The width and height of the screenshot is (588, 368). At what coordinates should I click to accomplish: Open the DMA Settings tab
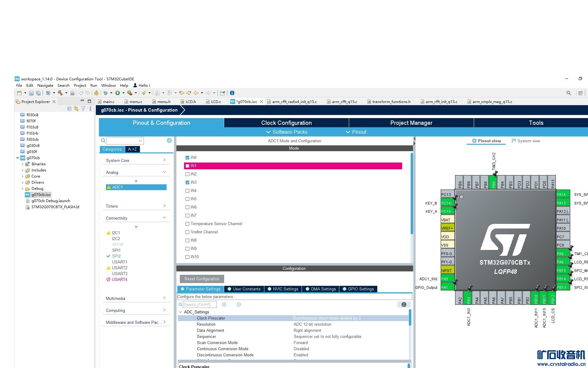click(x=321, y=289)
